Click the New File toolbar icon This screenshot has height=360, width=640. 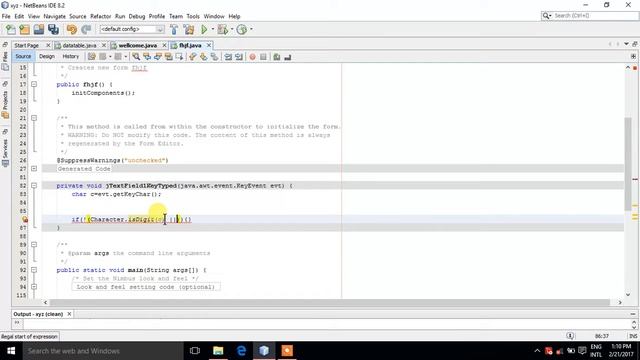click(x=11, y=29)
